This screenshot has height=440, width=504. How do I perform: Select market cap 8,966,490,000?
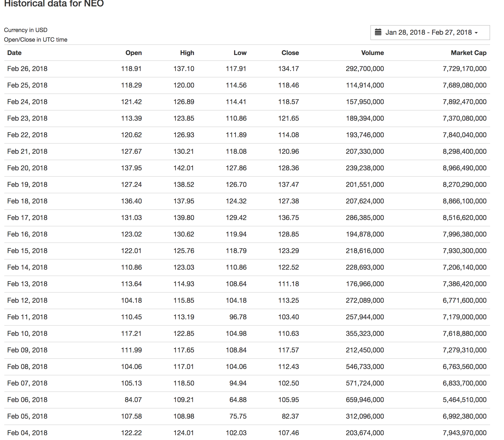465,168
